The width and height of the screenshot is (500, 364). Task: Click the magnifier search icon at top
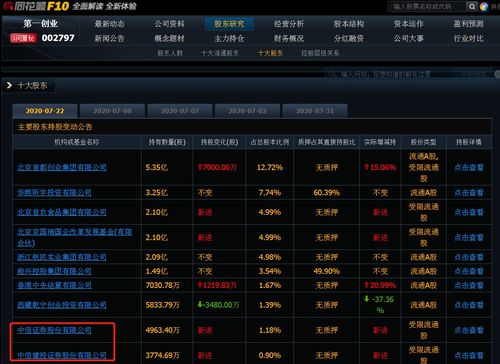tap(472, 6)
